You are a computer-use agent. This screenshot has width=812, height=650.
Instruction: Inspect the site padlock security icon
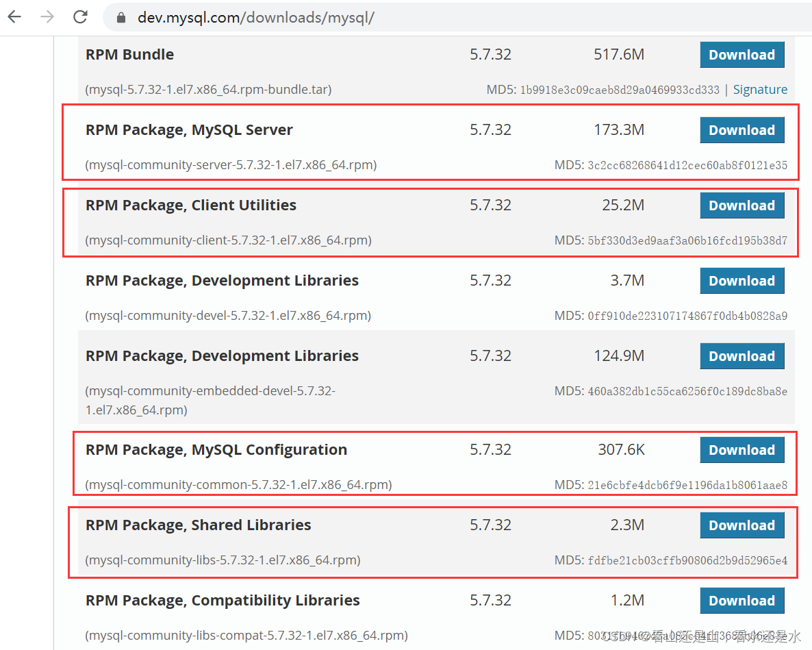tap(121, 18)
